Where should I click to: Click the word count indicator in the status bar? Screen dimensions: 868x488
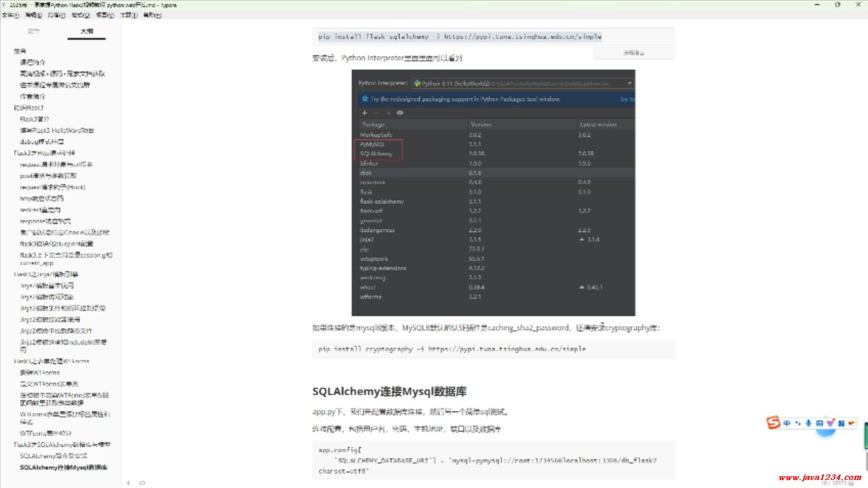[837, 483]
